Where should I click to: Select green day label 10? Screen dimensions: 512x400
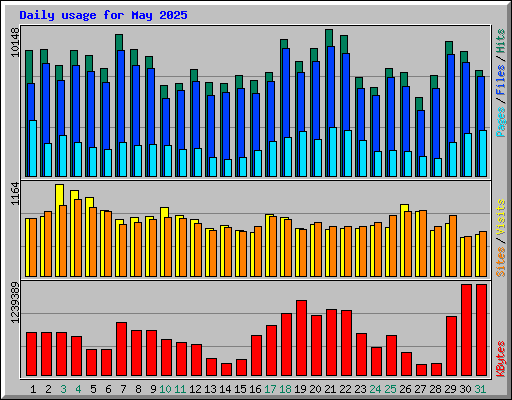[x=165, y=389]
